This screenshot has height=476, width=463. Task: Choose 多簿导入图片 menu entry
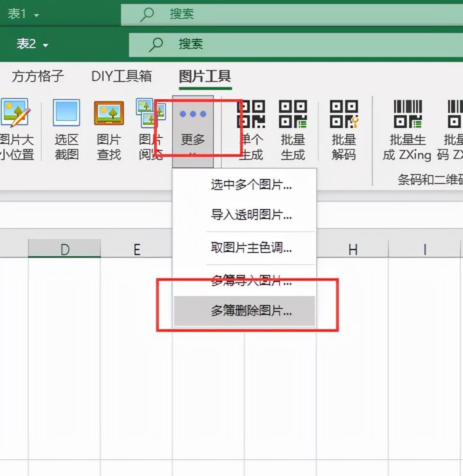tap(244, 281)
